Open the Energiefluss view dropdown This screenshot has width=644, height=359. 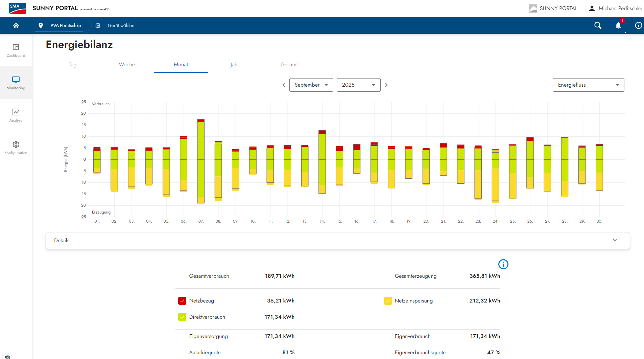(588, 85)
